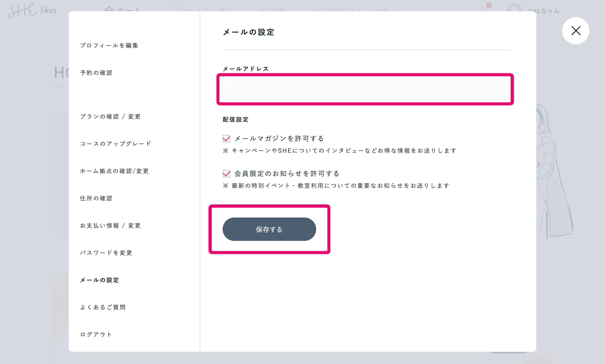This screenshot has height=364, width=605.
Task: Open コースのアップグレード page
Action: (x=116, y=144)
